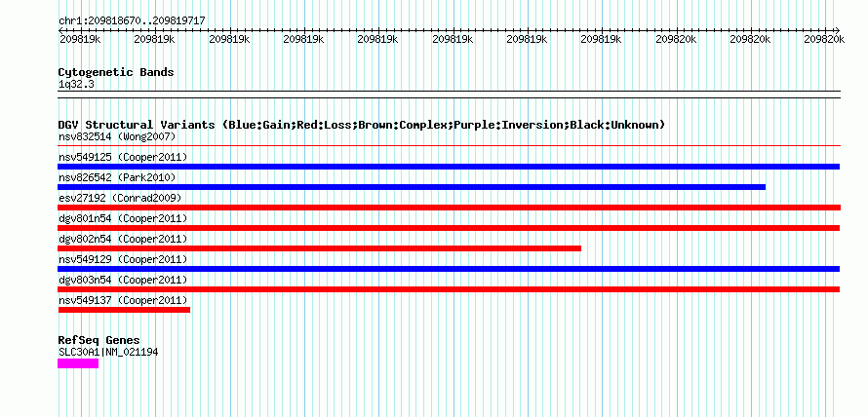
Task: Select the blue nsv549125 gain bar
Action: coord(449,167)
